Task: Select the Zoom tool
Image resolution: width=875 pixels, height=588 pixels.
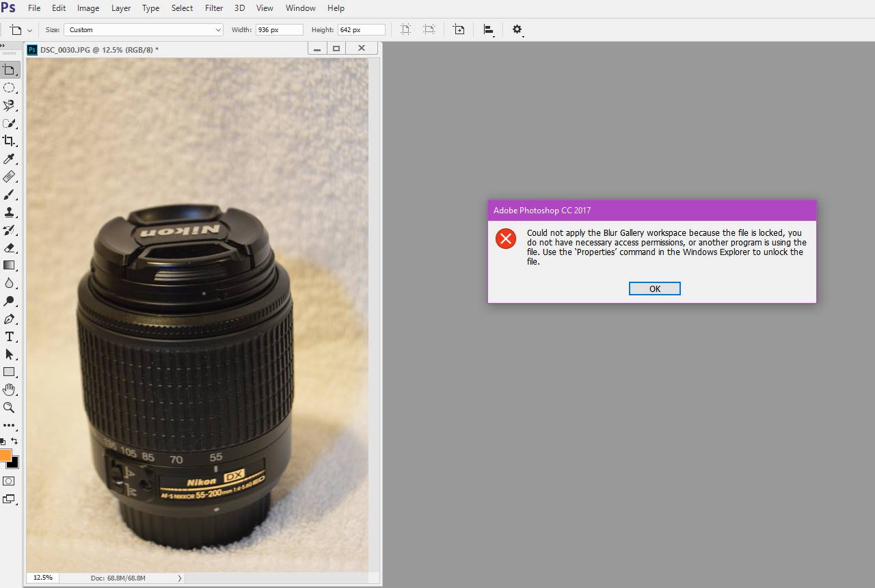Action: pyautogui.click(x=10, y=407)
